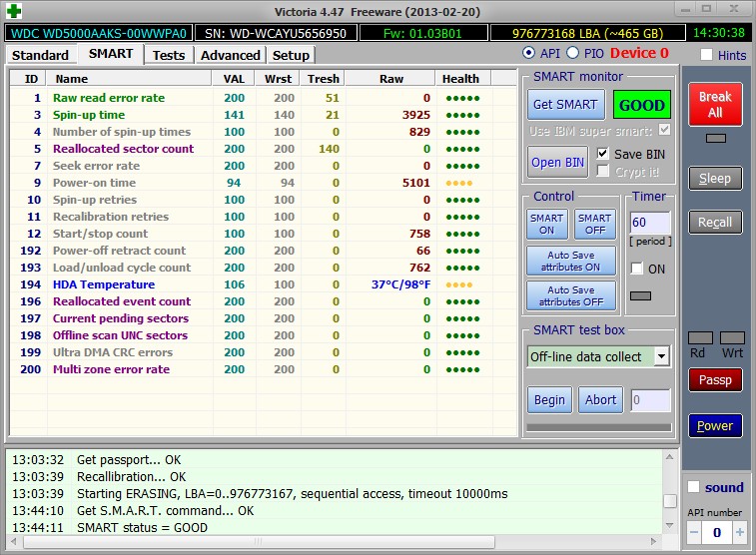Turn SMART OFF in Control panel
Screen dimensions: 756x555
pyautogui.click(x=594, y=225)
